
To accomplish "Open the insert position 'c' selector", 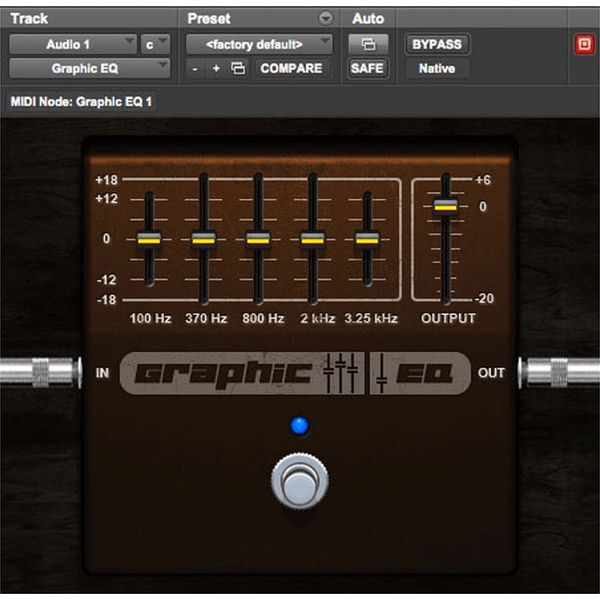I will pos(155,44).
